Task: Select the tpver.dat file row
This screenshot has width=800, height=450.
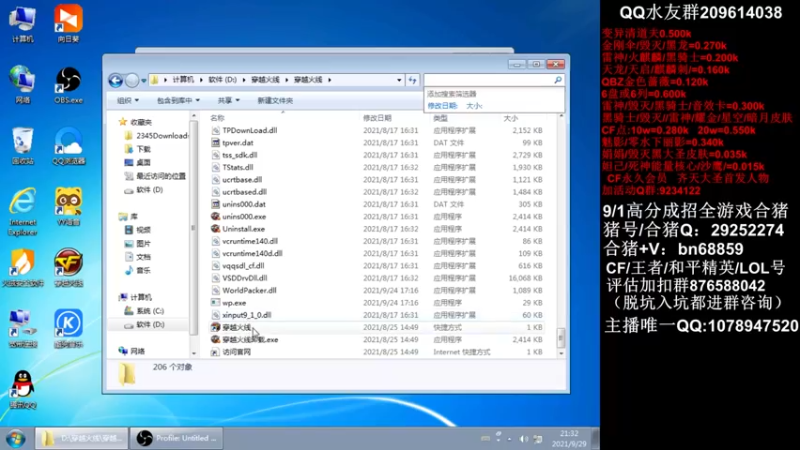Action: (x=377, y=142)
